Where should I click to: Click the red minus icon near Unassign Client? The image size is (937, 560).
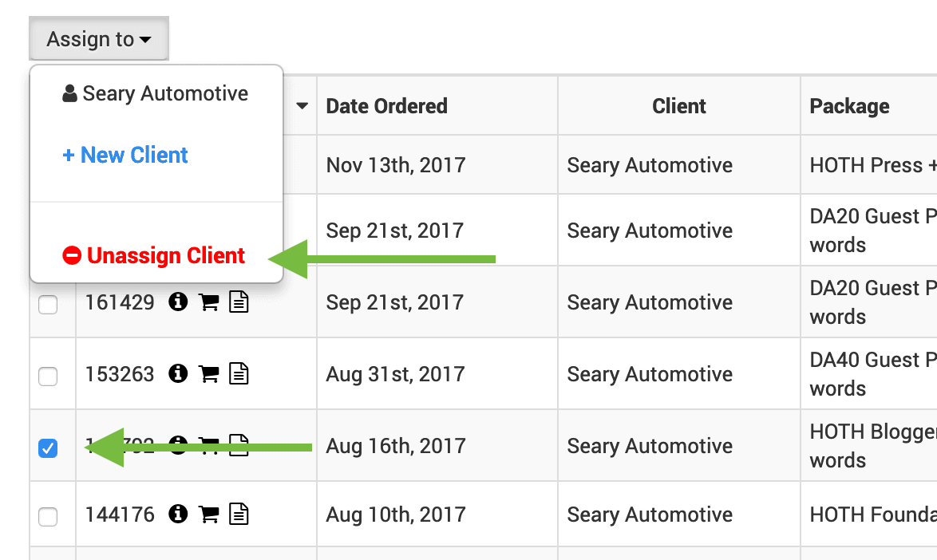72,255
